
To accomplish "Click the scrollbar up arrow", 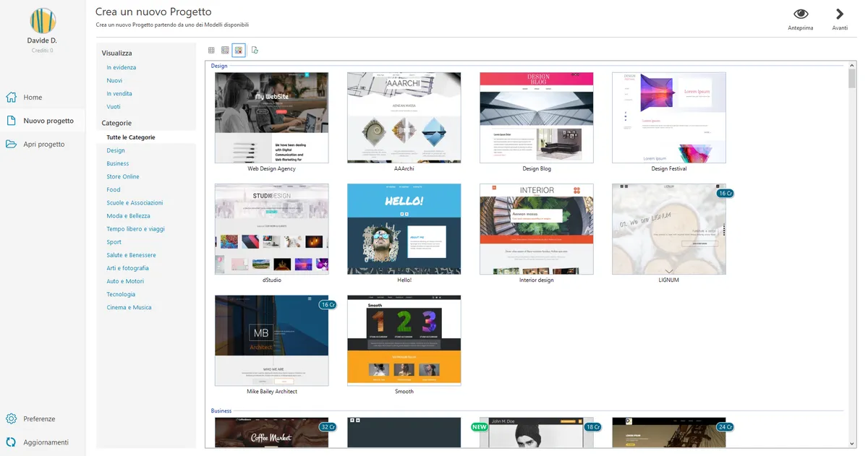I will [x=852, y=66].
